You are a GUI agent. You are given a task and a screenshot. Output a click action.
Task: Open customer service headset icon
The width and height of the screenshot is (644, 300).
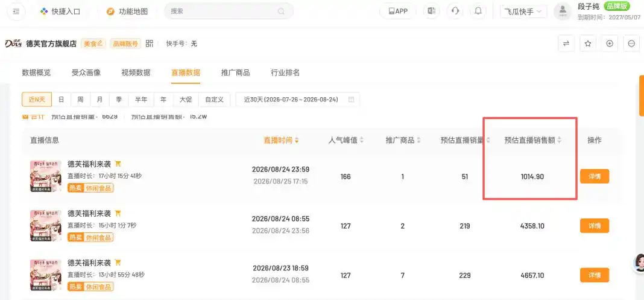click(455, 11)
